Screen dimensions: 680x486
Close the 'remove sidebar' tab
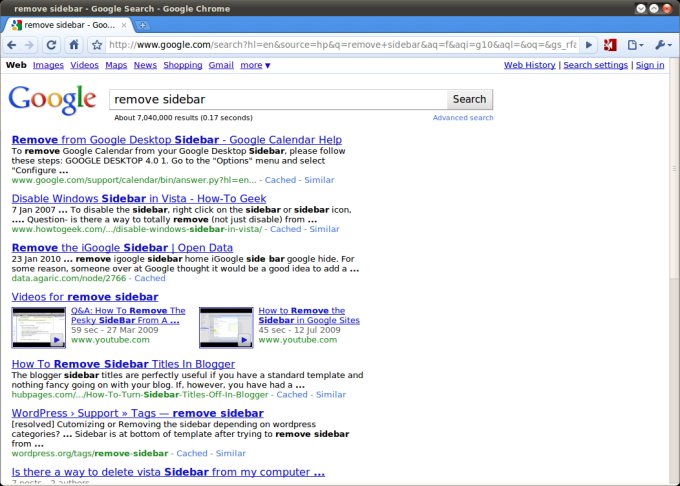tap(124, 25)
